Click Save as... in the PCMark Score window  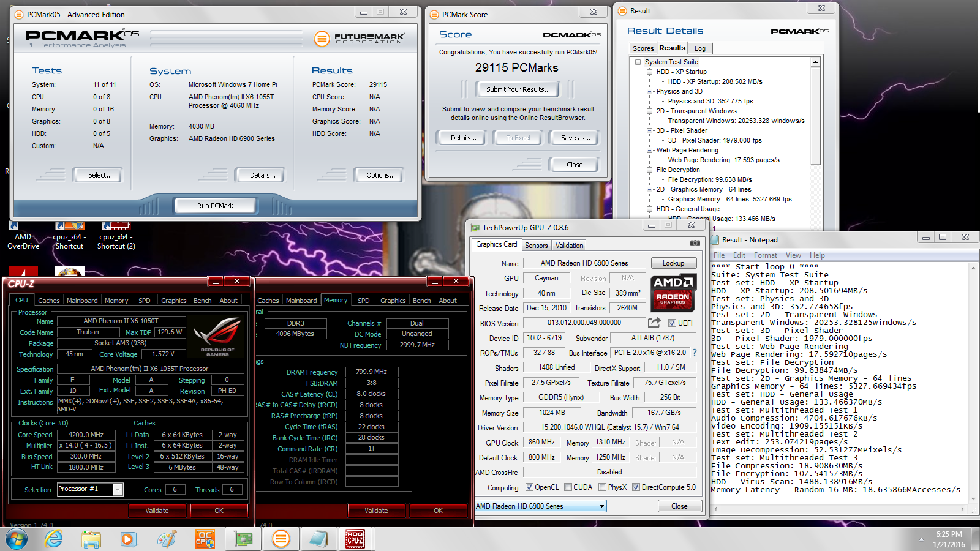coord(575,138)
